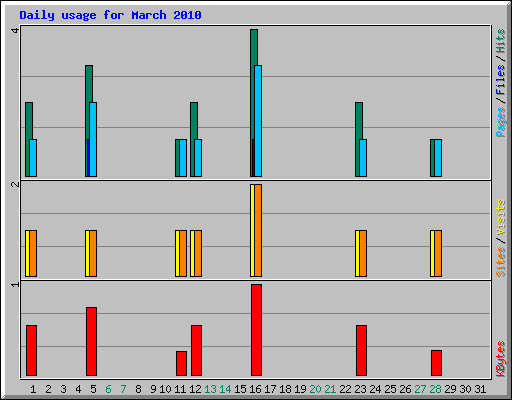Select the green 'Hits' legend label
512x400 pixels.
point(500,41)
